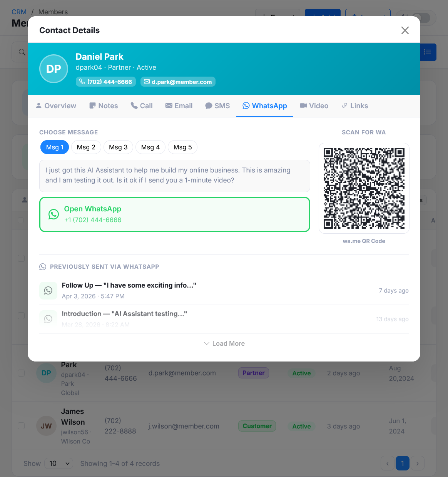The image size is (448, 477).
Task: Expand history with Load More
Action: pos(224,343)
